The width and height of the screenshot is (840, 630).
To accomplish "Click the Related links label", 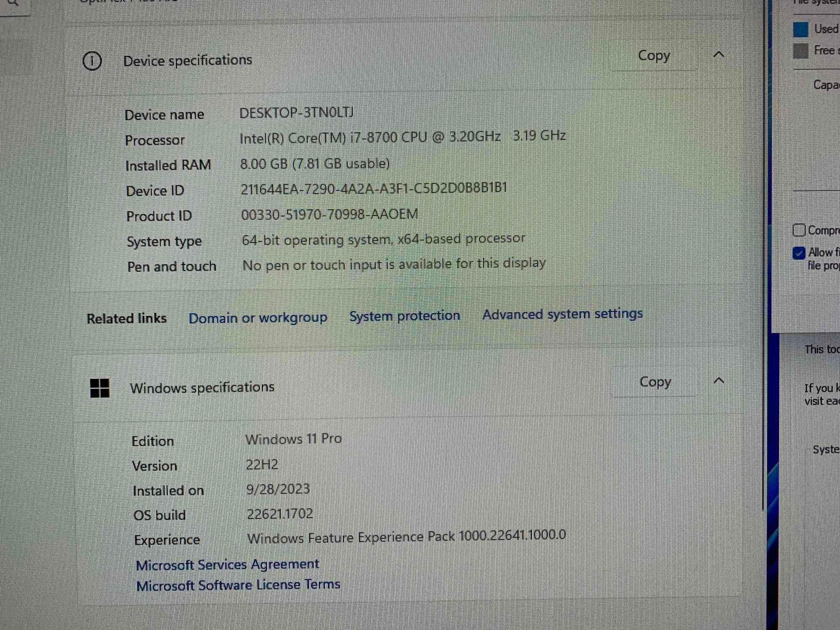I will click(x=126, y=319).
